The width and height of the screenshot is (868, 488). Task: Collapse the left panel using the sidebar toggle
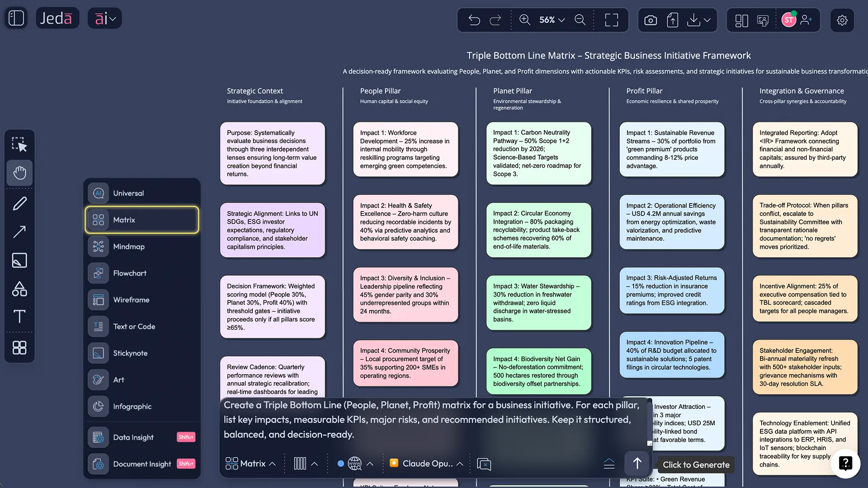[15, 18]
